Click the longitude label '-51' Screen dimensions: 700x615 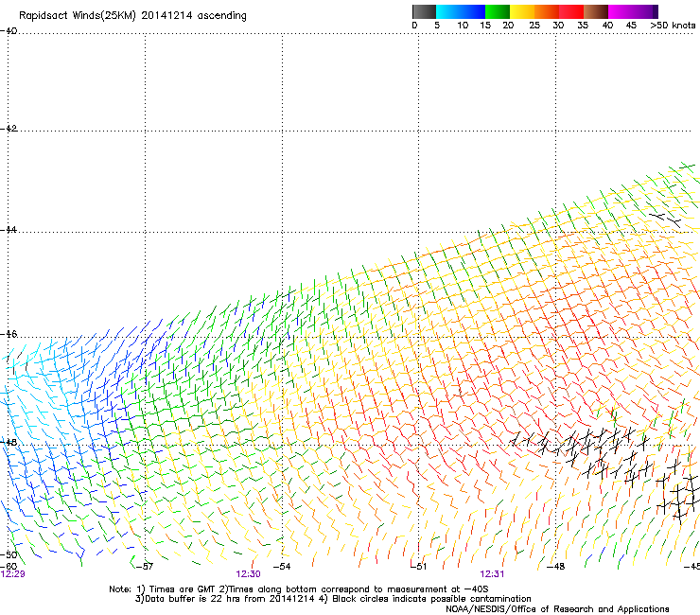418,567
